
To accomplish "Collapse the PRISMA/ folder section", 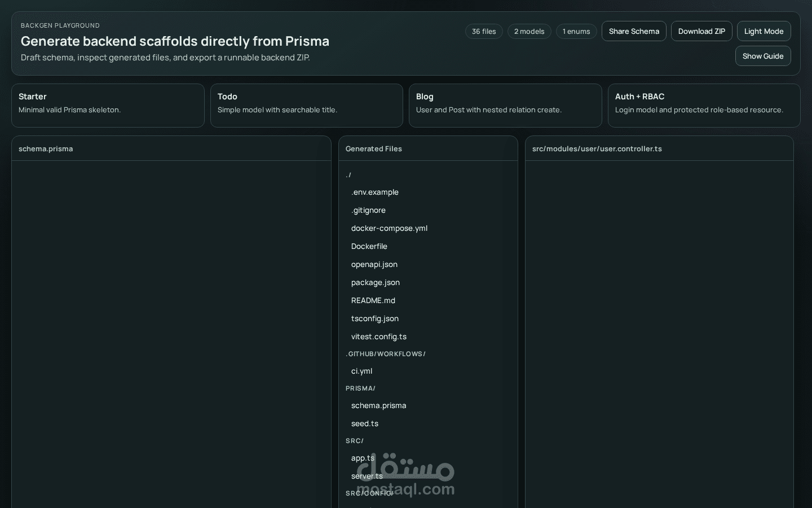I will (360, 388).
